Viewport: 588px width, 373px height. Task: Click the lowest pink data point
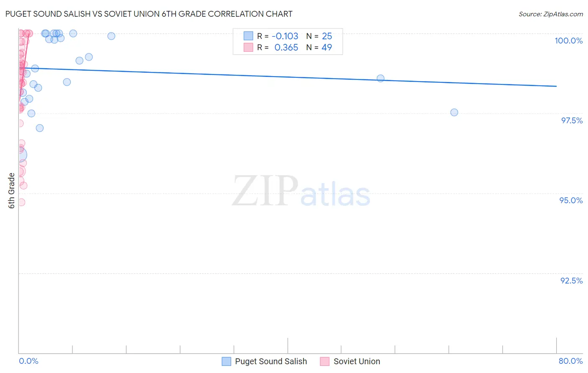(21, 202)
